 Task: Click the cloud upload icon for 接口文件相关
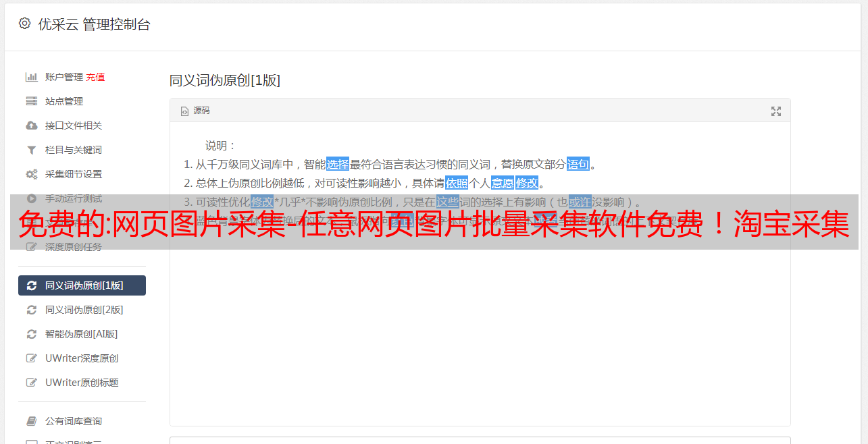point(31,126)
